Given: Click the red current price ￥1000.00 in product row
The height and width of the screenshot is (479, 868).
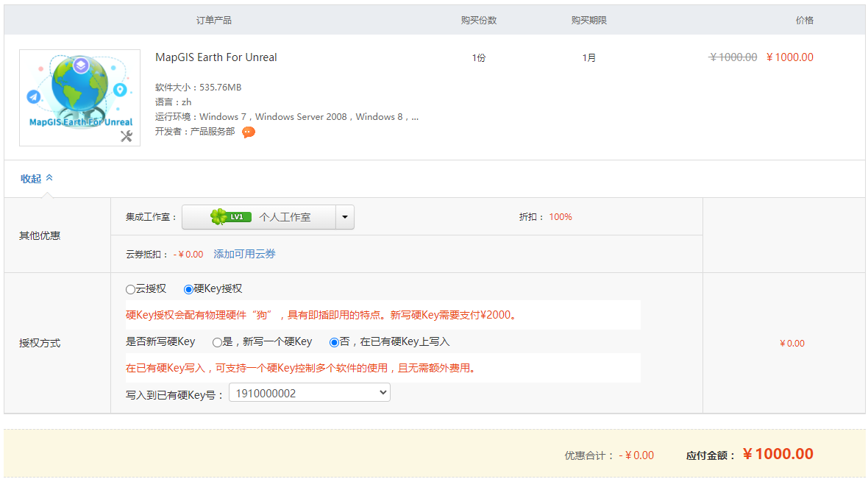Looking at the screenshot, I should pos(790,57).
